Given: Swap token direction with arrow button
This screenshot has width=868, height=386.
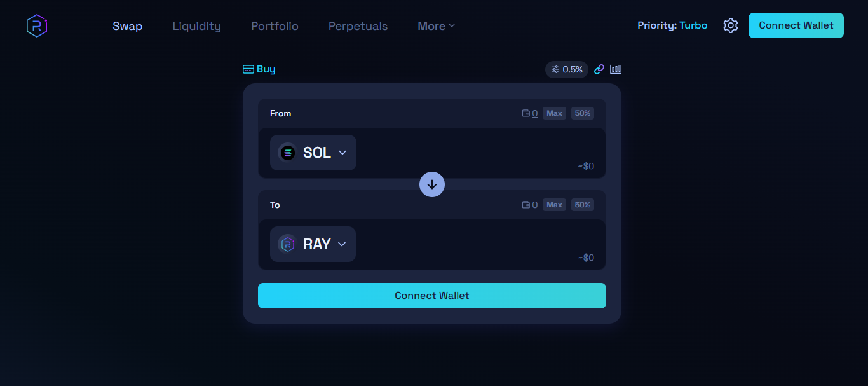Looking at the screenshot, I should pyautogui.click(x=432, y=184).
